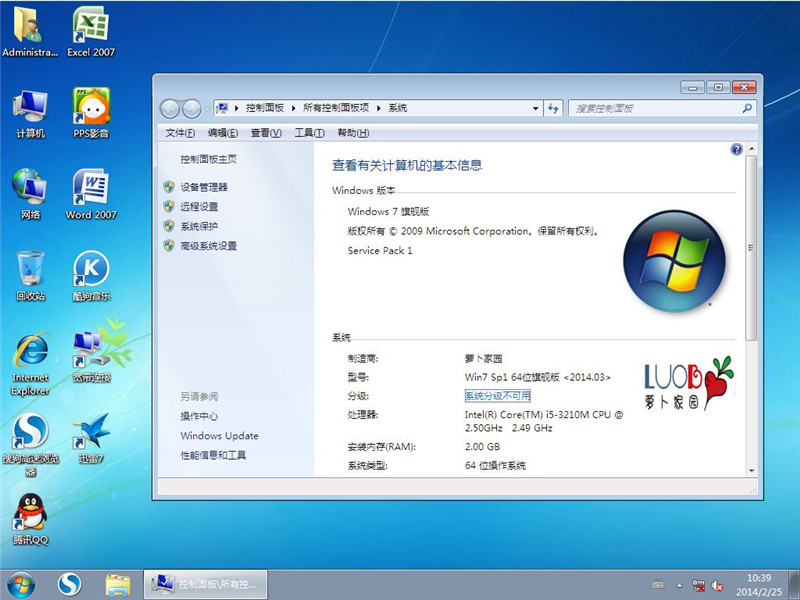Viewport: 800px width, 600px height.
Task: Open Word 2007 desktop shortcut
Action: click(91, 194)
